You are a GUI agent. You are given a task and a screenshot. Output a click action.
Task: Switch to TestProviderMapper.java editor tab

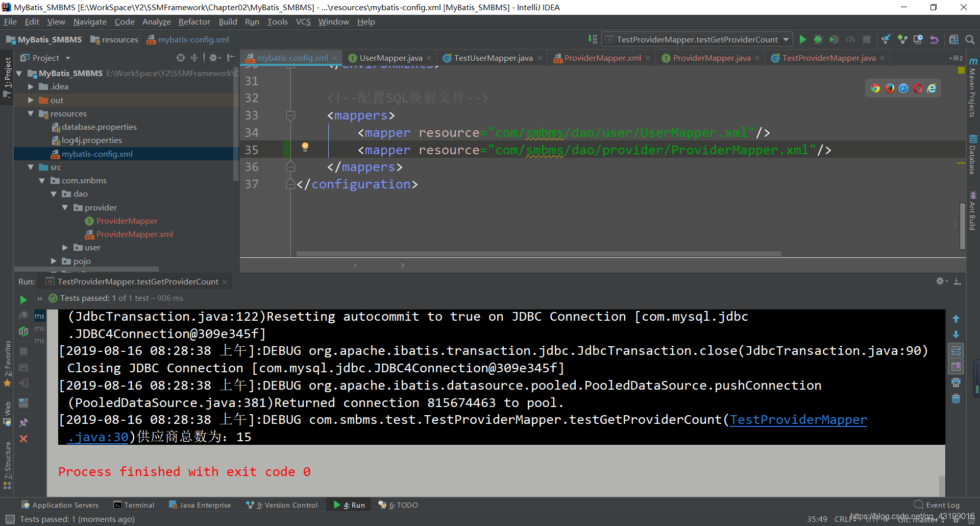pyautogui.click(x=829, y=58)
